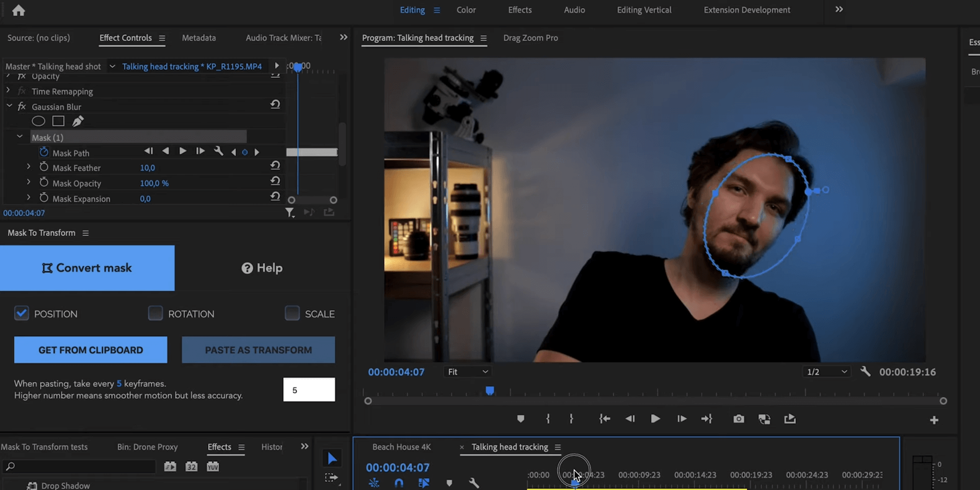The width and height of the screenshot is (980, 490).
Task: Open Program Monitor settings wrench
Action: tap(865, 372)
